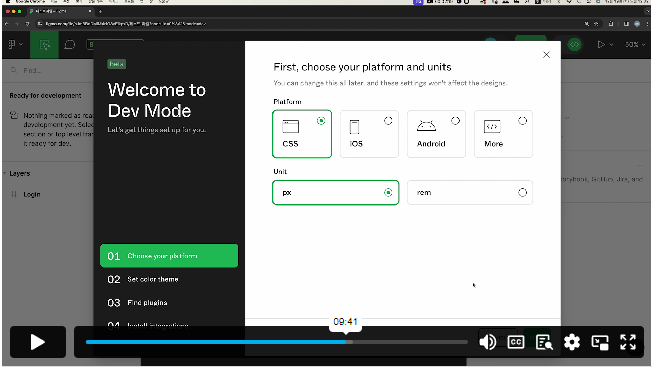The height and width of the screenshot is (367, 652).
Task: Click the Login layer frame icon
Action: 14,194
